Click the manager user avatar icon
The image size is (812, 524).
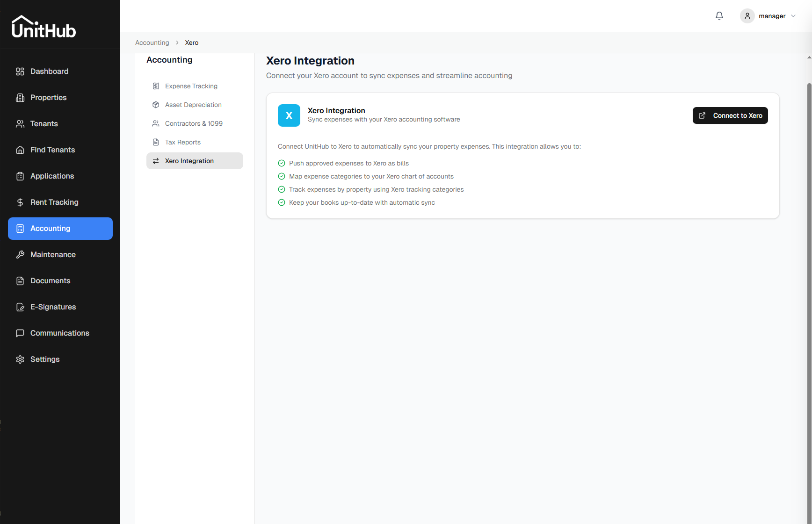click(x=747, y=16)
